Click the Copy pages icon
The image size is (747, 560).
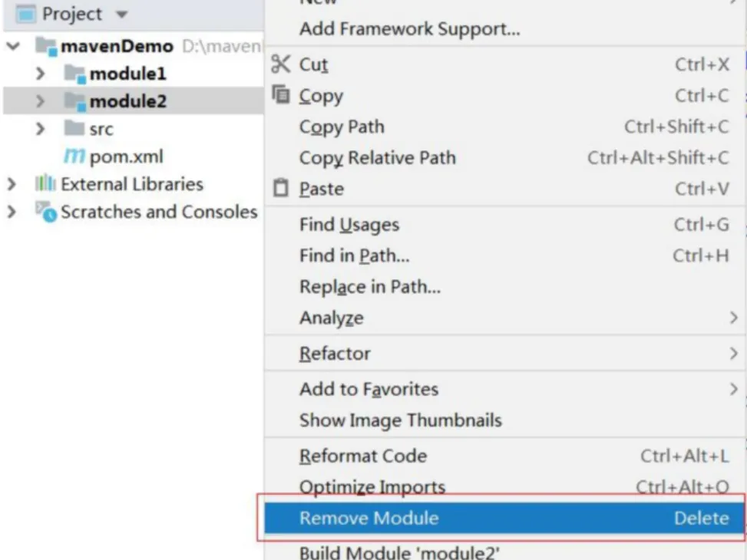pyautogui.click(x=281, y=94)
